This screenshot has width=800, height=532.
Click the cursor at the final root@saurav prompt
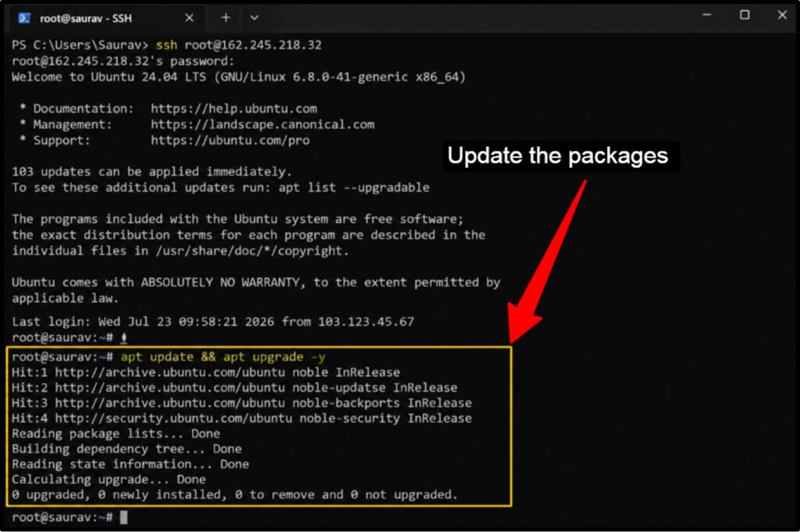(123, 517)
